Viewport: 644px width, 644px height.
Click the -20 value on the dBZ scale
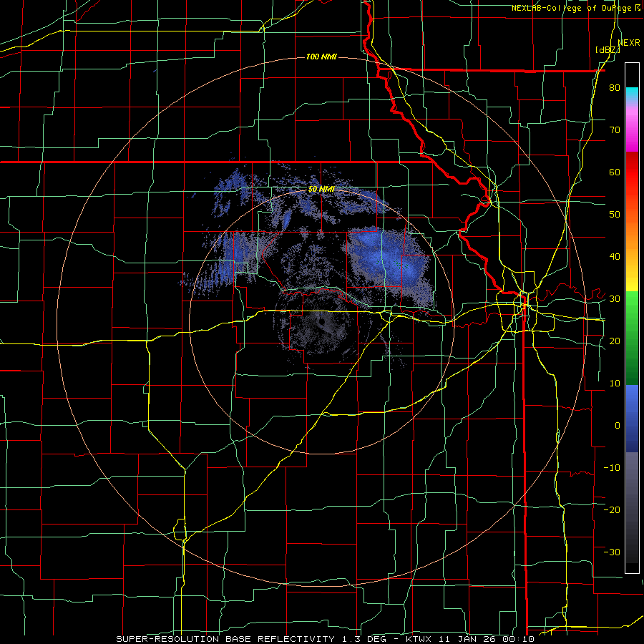pyautogui.click(x=612, y=509)
